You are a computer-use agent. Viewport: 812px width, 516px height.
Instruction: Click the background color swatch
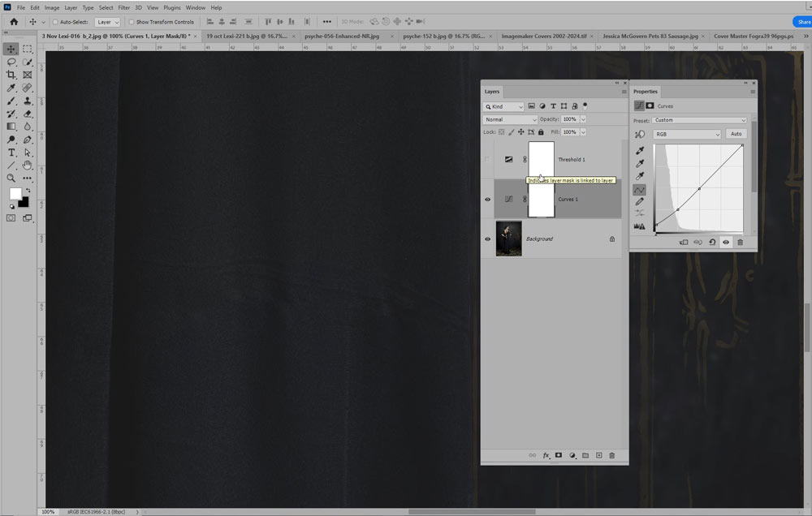click(24, 202)
